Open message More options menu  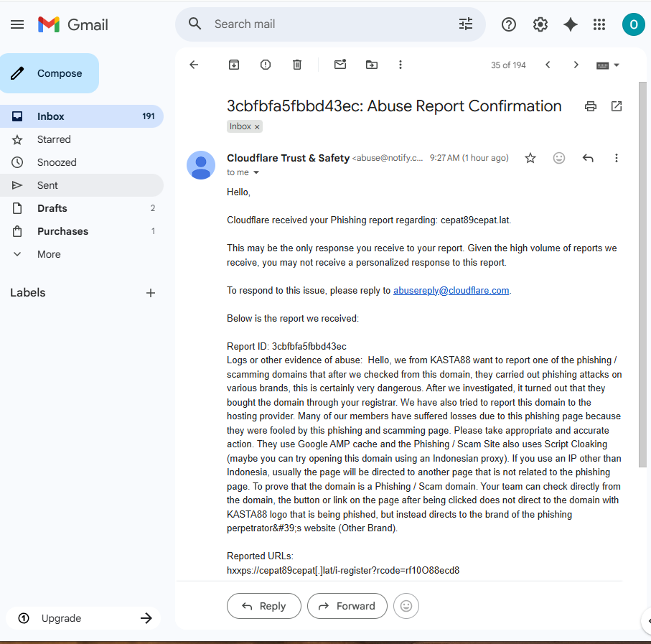(x=616, y=158)
